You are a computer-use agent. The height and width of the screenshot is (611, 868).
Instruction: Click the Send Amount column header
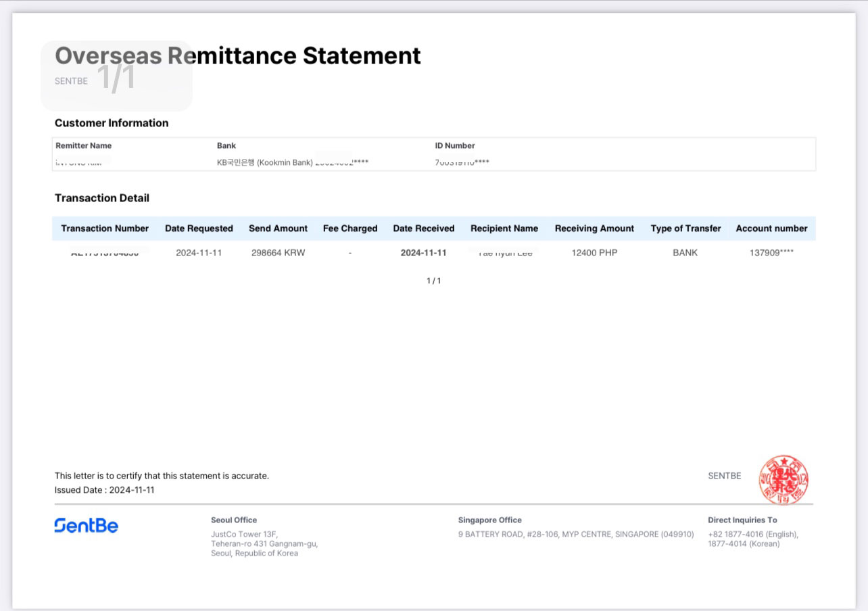(x=278, y=228)
